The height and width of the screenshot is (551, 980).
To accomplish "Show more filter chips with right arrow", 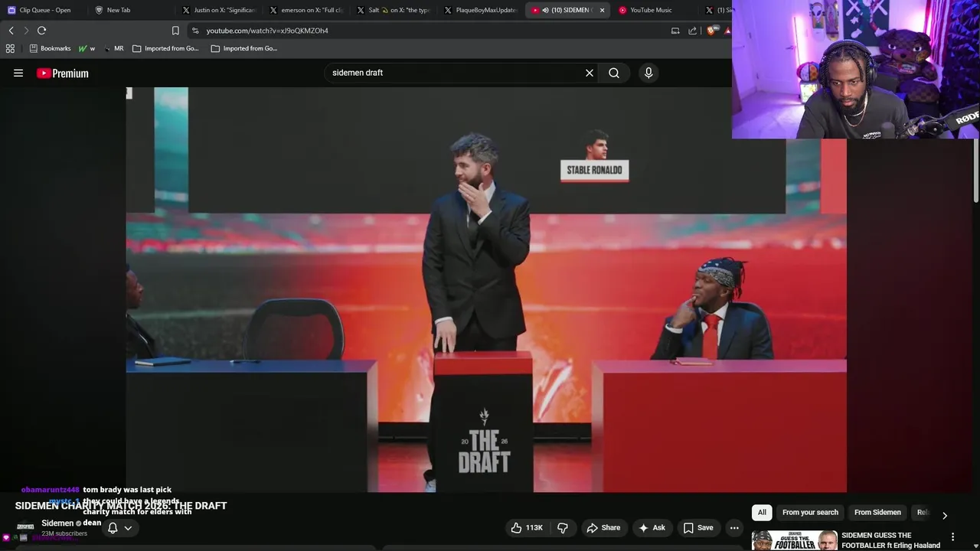I will [x=945, y=515].
